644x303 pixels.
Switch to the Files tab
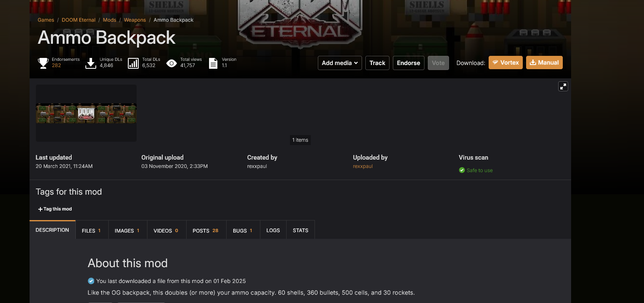(92, 230)
